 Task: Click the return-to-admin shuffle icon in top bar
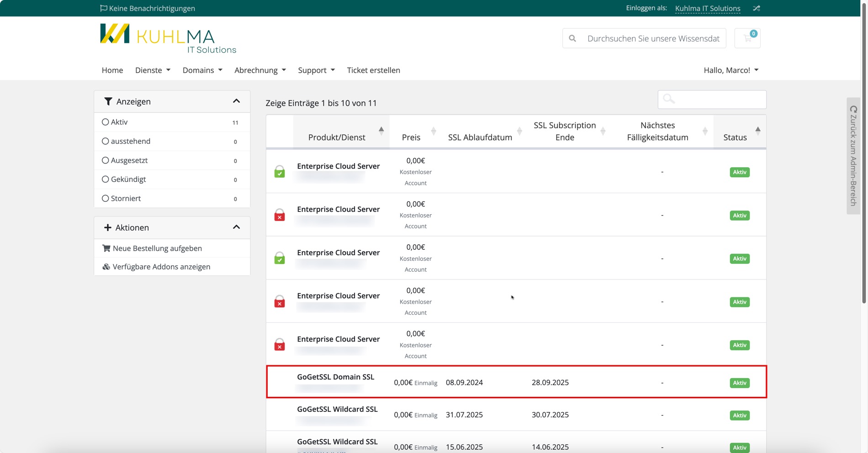(757, 8)
